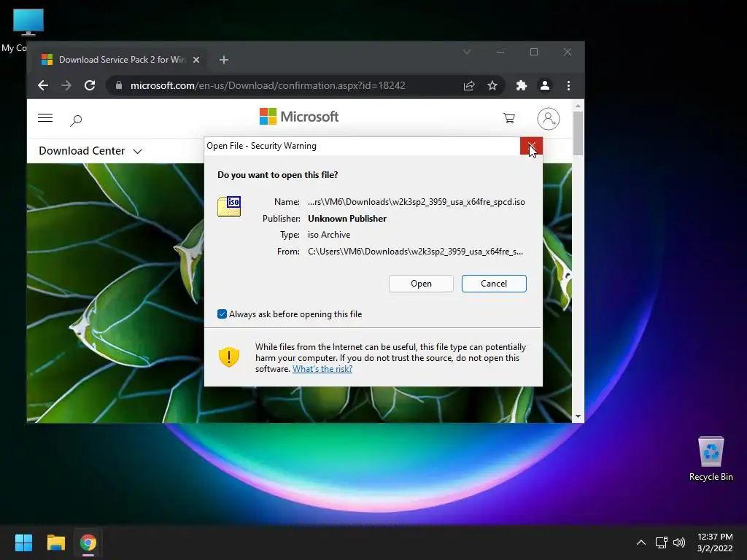Screen dimensions: 747x560
Task: Close the Open File - Security Warning dialog
Action: tap(531, 146)
